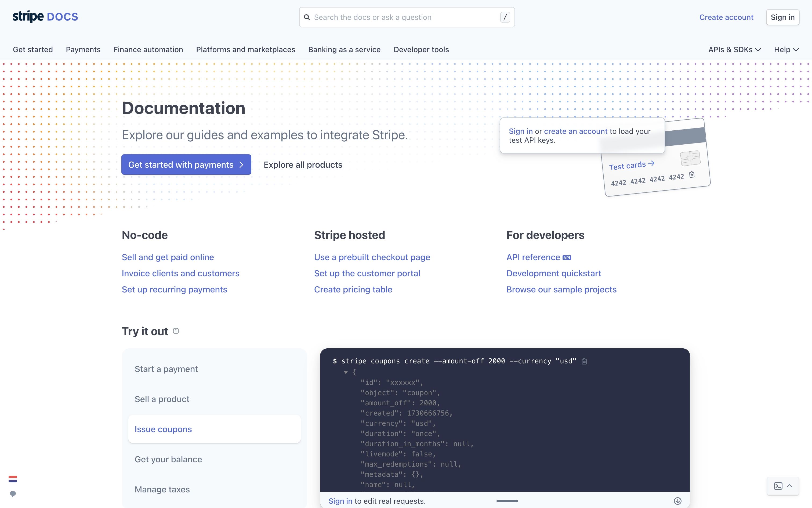Click Sign in to edit real requests
This screenshot has width=812, height=508.
(340, 501)
